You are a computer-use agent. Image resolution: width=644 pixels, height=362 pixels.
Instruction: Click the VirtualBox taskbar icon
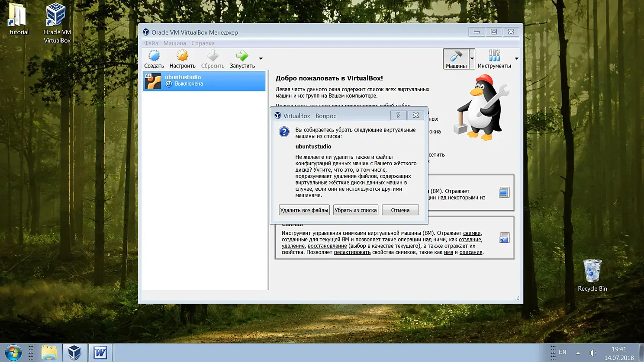tap(74, 353)
